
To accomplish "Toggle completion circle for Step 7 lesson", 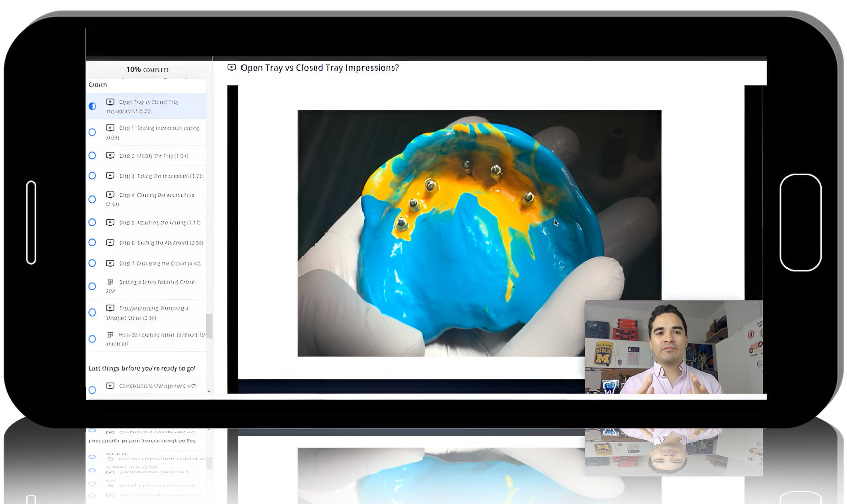I will (92, 263).
